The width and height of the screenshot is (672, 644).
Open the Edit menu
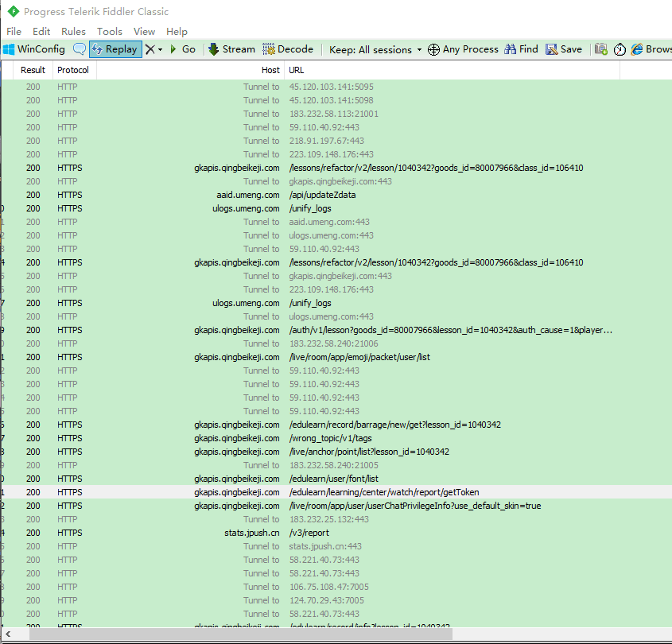click(41, 31)
